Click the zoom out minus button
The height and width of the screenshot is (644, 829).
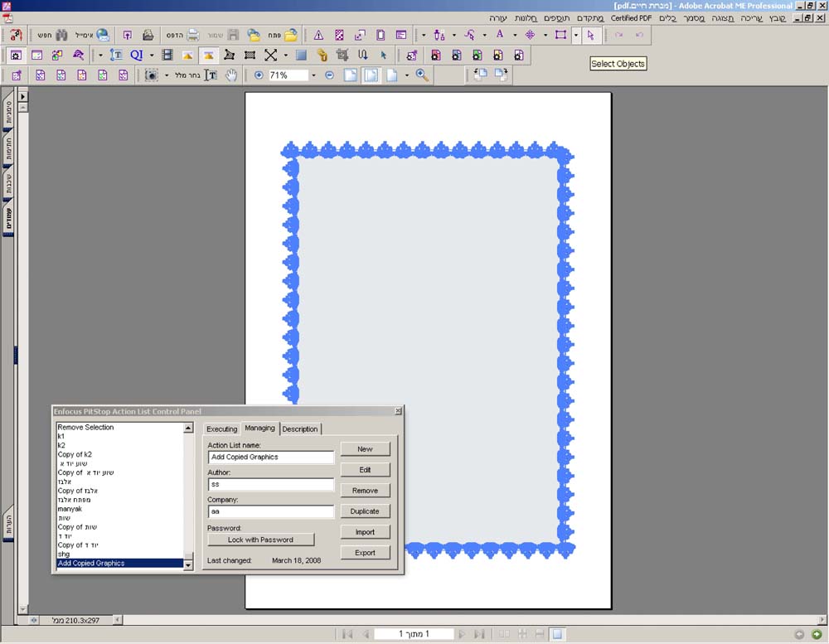(x=329, y=75)
